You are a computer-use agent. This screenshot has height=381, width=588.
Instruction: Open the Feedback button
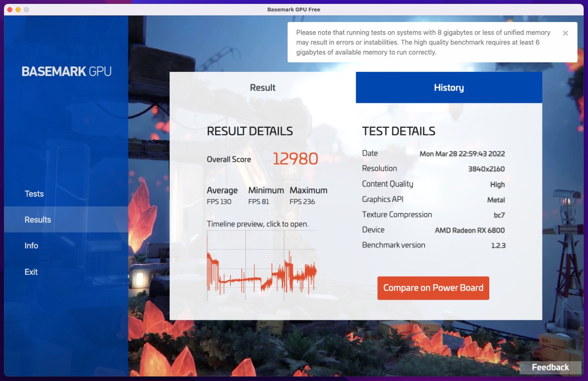pos(550,367)
